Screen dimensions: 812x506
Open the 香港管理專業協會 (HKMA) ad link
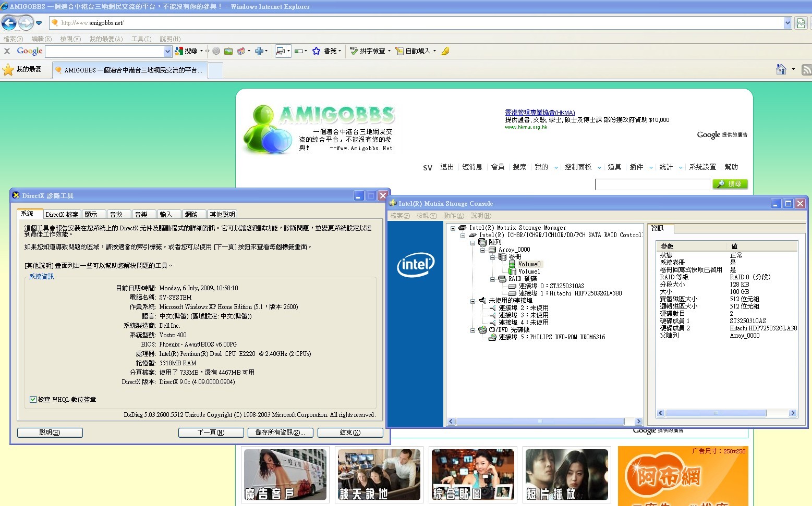click(x=539, y=113)
